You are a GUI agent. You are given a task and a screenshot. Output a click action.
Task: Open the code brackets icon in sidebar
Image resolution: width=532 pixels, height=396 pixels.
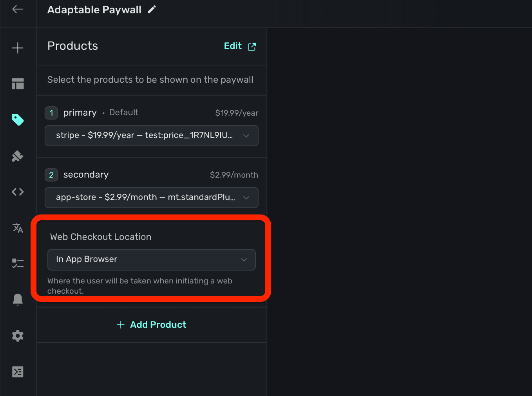click(18, 192)
